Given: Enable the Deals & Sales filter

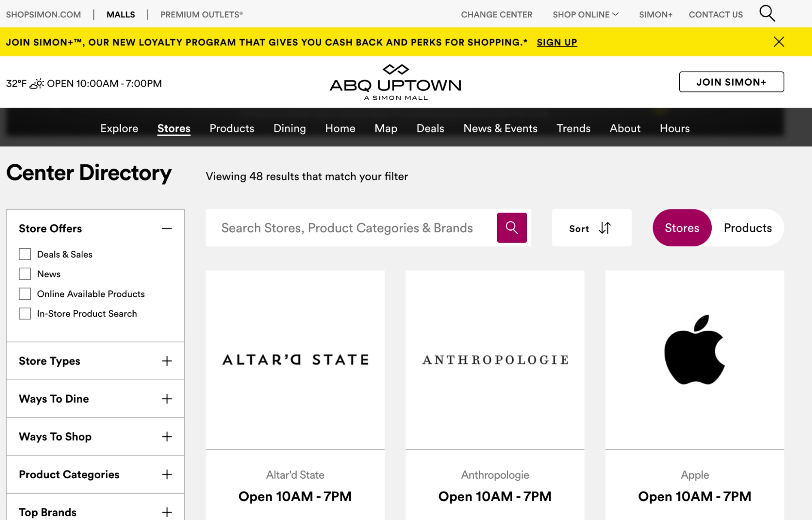Looking at the screenshot, I should [x=25, y=254].
